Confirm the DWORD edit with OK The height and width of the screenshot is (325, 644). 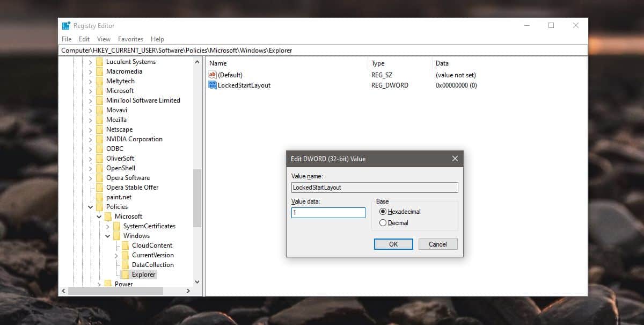(393, 244)
